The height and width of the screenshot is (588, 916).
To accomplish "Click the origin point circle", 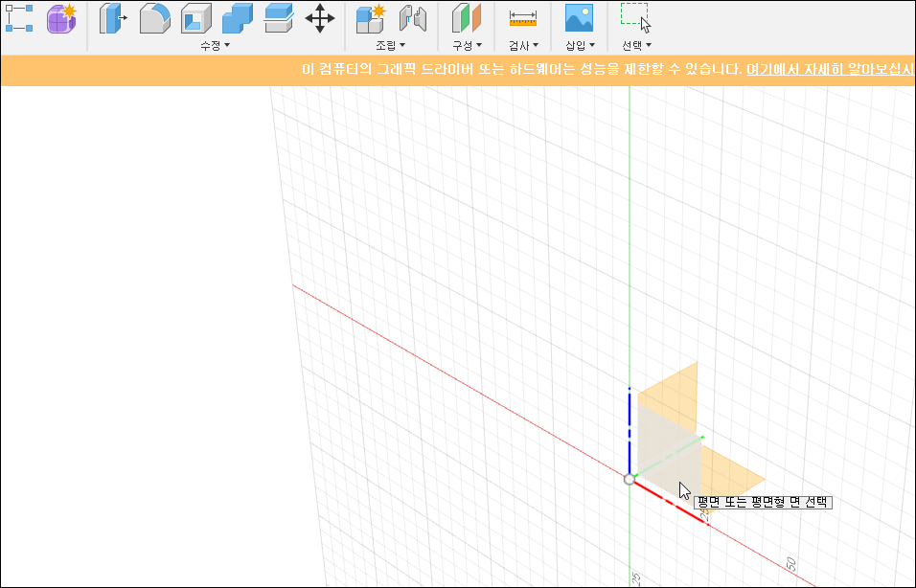I will click(x=630, y=480).
